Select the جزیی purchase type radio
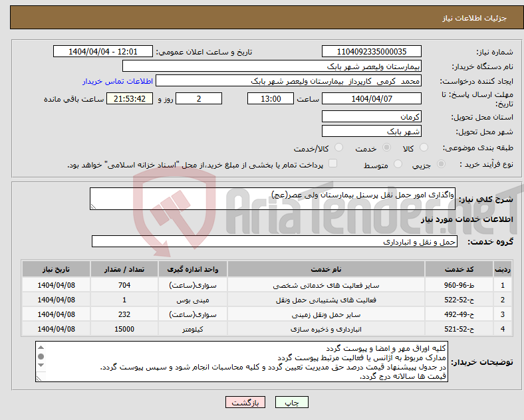 [441, 164]
